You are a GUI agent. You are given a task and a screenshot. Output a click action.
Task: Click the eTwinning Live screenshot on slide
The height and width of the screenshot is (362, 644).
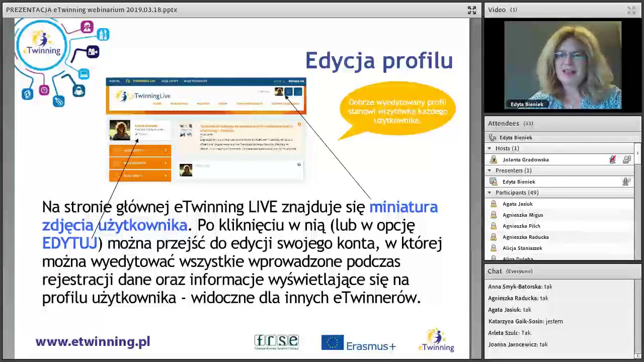point(206,130)
